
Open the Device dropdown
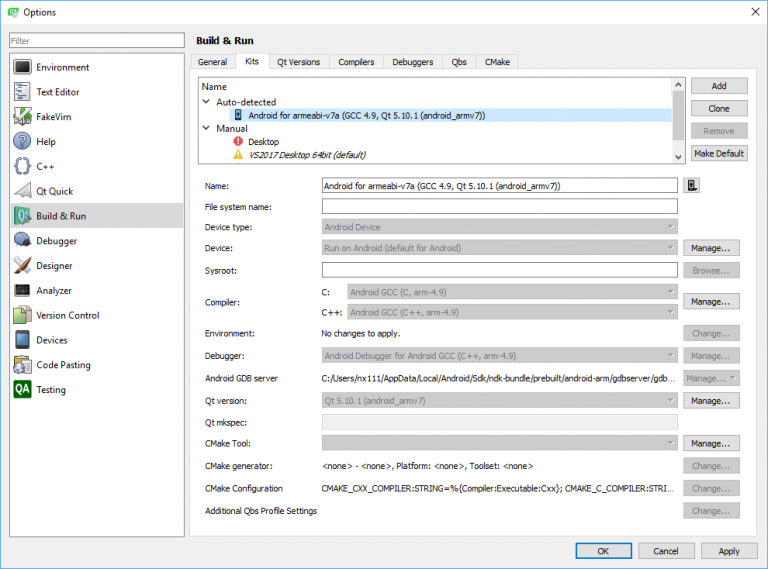click(x=500, y=248)
